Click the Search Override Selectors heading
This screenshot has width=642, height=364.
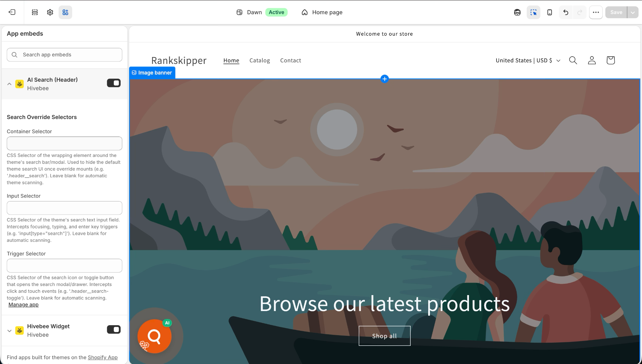point(42,117)
